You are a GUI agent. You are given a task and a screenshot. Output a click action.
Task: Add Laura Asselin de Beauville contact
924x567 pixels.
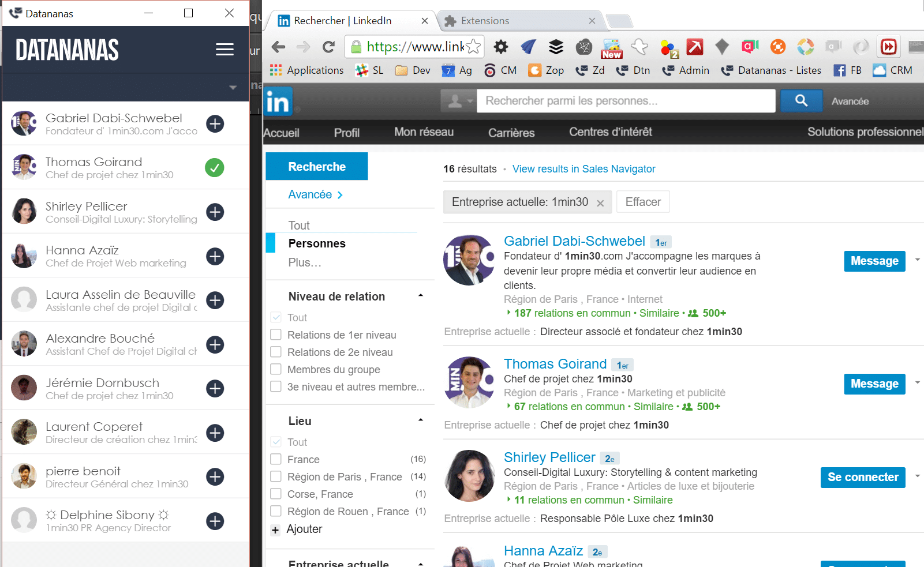tap(215, 300)
